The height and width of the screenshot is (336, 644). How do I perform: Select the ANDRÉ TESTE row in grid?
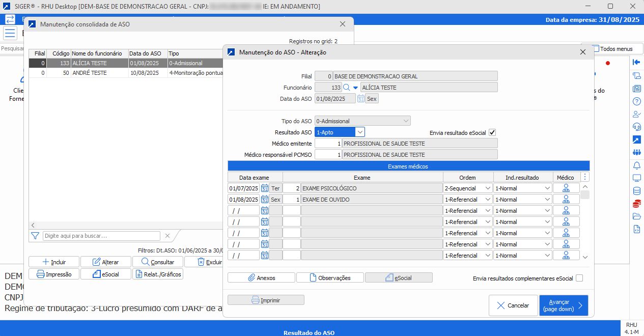[89, 73]
